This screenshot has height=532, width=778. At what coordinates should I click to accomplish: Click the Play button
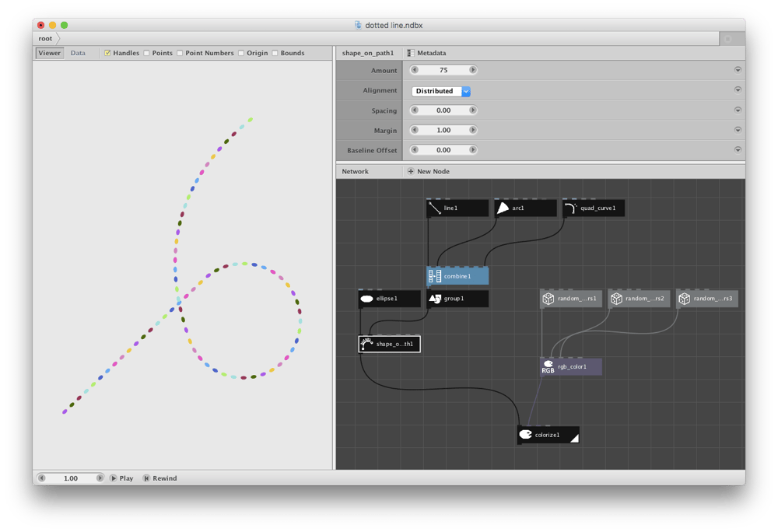tap(122, 478)
